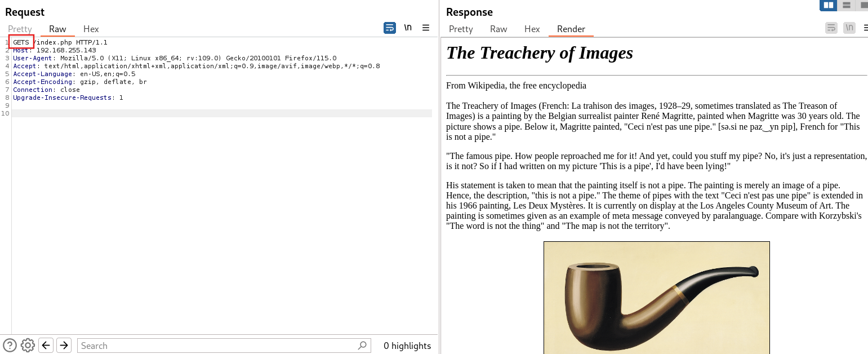Click the '0 highlights' label
Viewport: 868px width, 354px height.
[407, 346]
